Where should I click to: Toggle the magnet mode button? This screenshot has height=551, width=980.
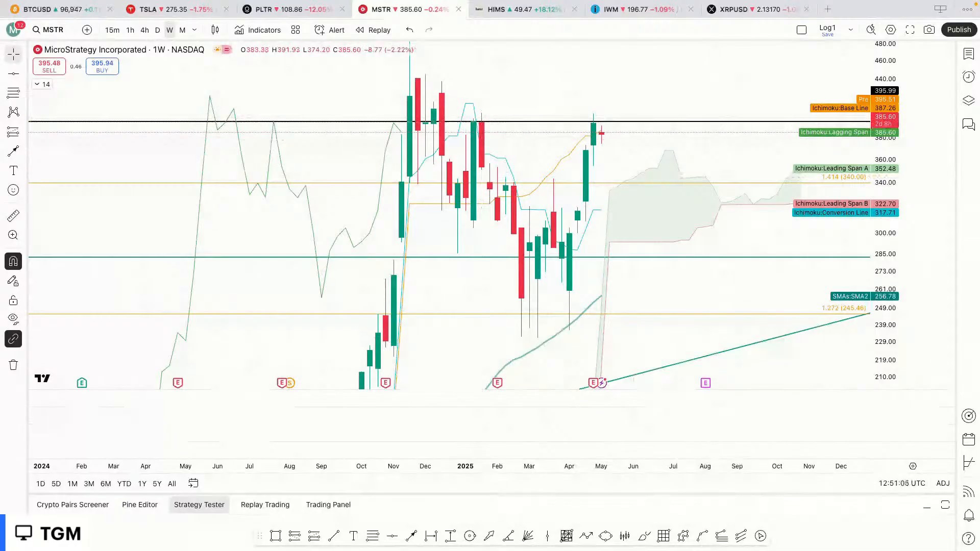(x=13, y=261)
